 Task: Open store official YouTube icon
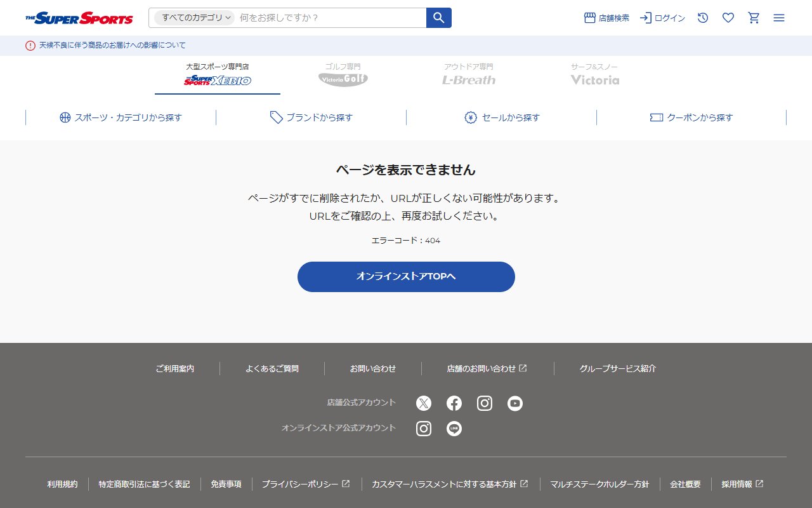pos(515,403)
